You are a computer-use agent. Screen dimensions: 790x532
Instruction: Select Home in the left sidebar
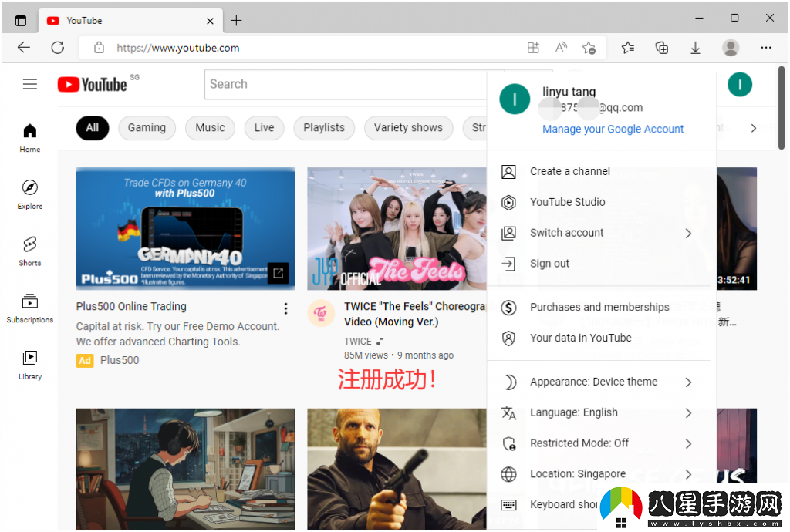tap(29, 137)
